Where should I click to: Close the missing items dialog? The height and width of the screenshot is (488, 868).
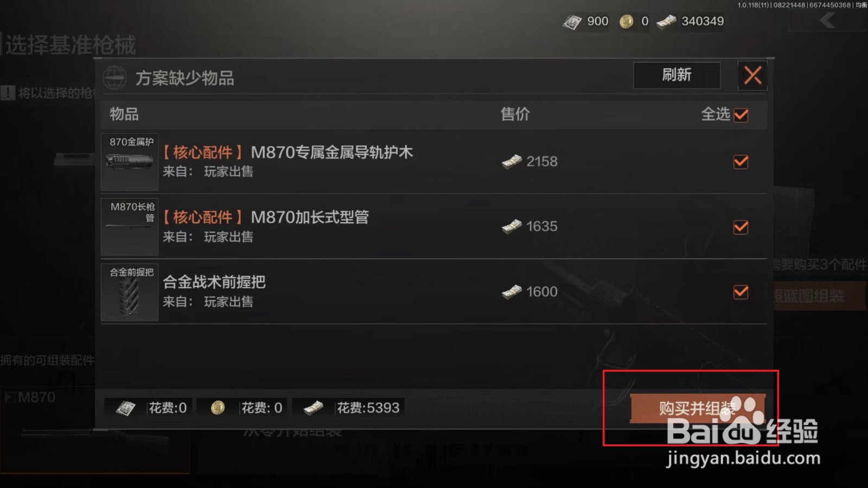tap(752, 75)
